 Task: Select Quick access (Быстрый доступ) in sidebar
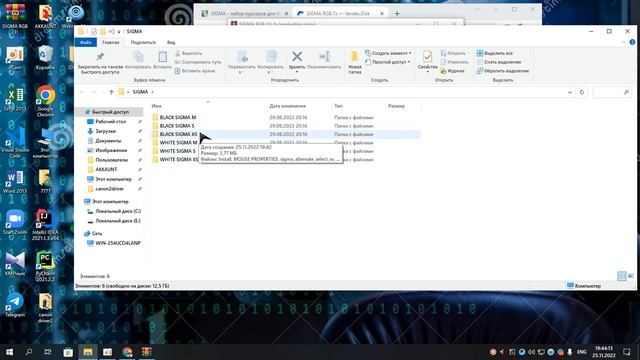[110, 112]
